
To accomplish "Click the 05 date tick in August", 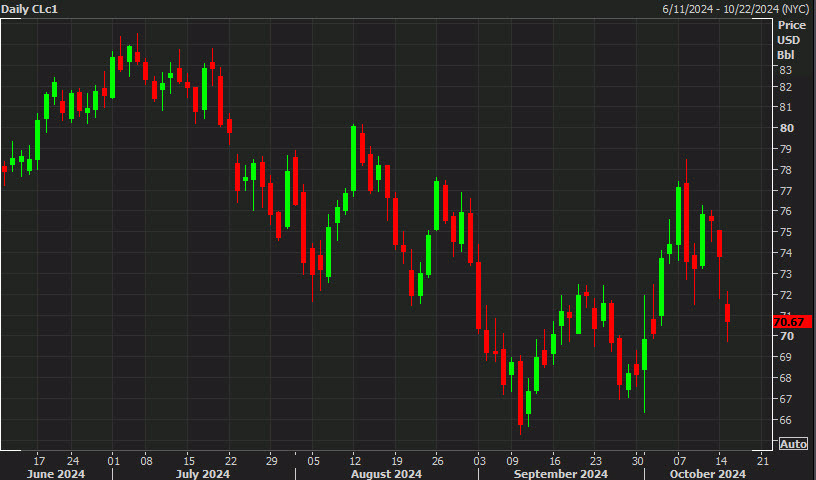I will pos(313,461).
